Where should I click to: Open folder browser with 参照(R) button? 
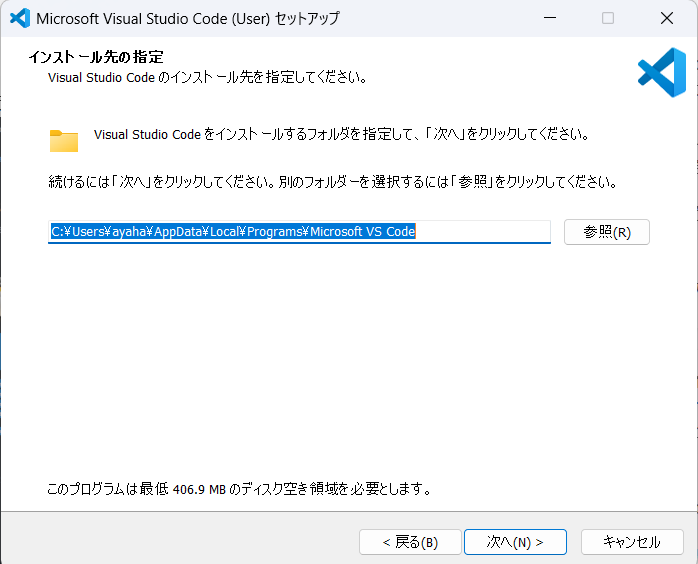point(607,232)
